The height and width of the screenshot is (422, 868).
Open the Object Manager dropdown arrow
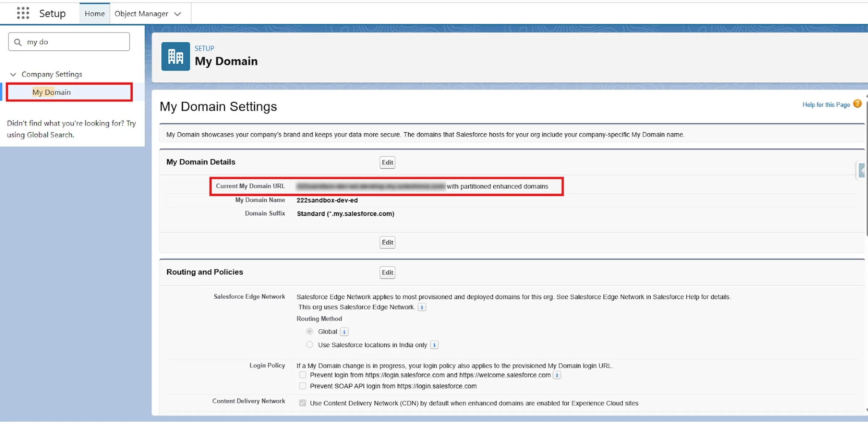coord(178,14)
